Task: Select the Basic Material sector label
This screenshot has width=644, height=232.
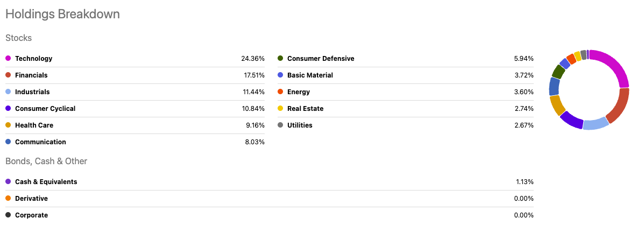Action: pyautogui.click(x=310, y=75)
